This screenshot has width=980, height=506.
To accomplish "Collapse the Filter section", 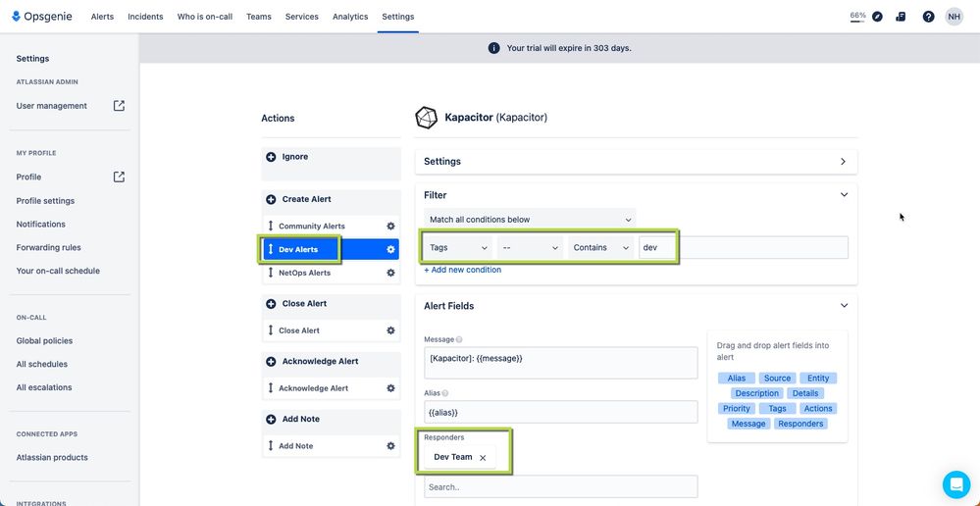I will [x=844, y=195].
